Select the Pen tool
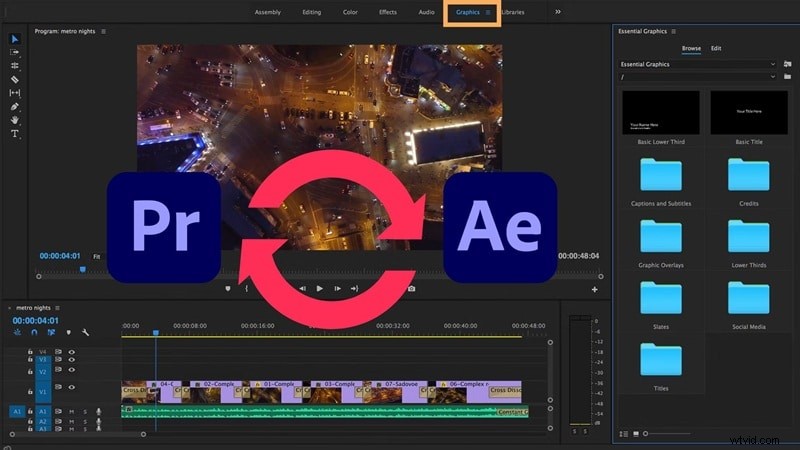Screen dimensions: 800x450 pos(15,107)
